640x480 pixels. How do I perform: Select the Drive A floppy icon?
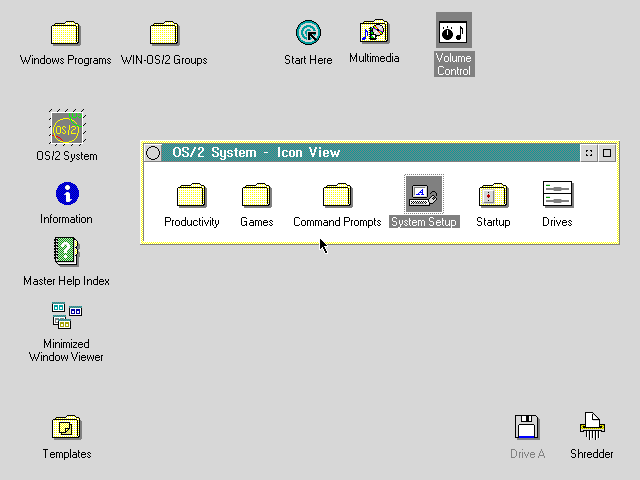pos(527,427)
